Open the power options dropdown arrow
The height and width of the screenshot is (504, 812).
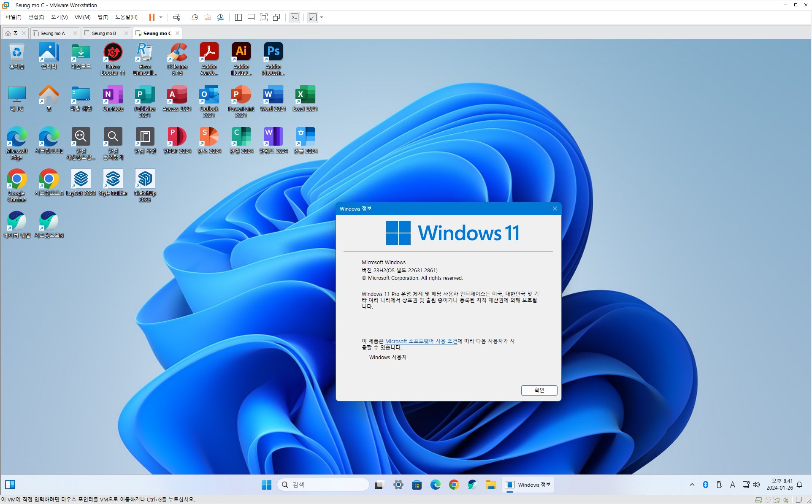[x=161, y=17]
